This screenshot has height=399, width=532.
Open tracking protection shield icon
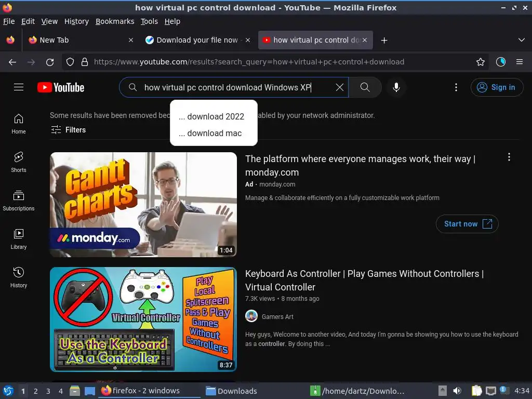coord(70,62)
